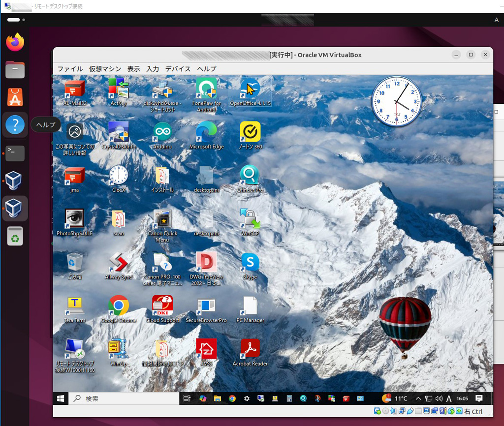Open the 11°C weather widget

coord(395,398)
